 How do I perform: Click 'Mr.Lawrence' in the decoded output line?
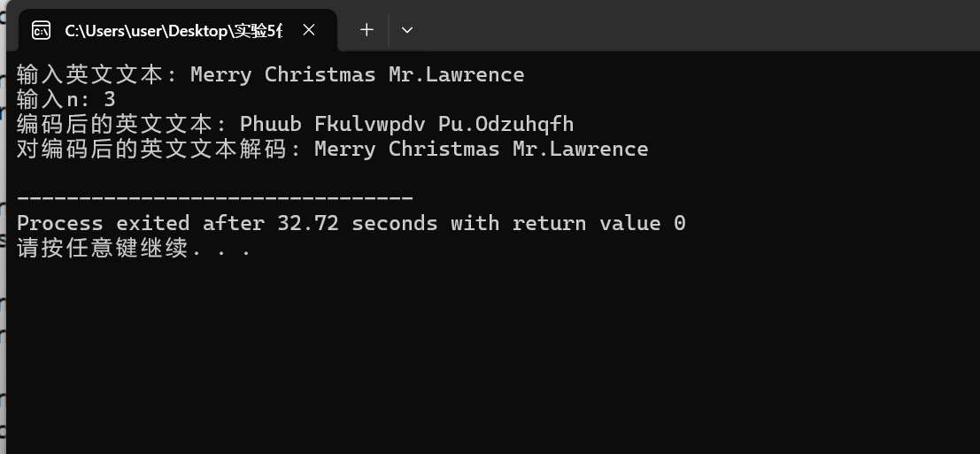580,149
